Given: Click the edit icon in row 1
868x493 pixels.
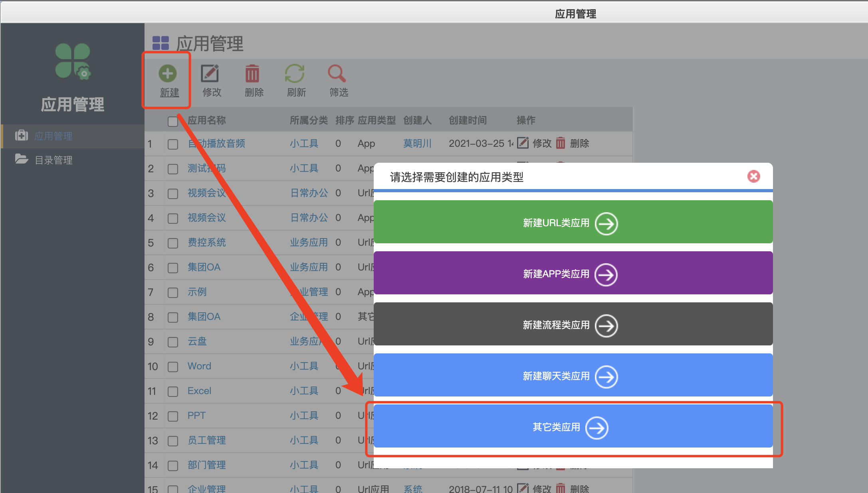Looking at the screenshot, I should pos(523,143).
